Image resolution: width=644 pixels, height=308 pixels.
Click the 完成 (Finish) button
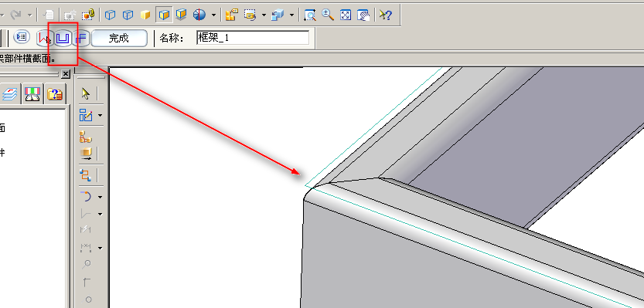coord(119,38)
